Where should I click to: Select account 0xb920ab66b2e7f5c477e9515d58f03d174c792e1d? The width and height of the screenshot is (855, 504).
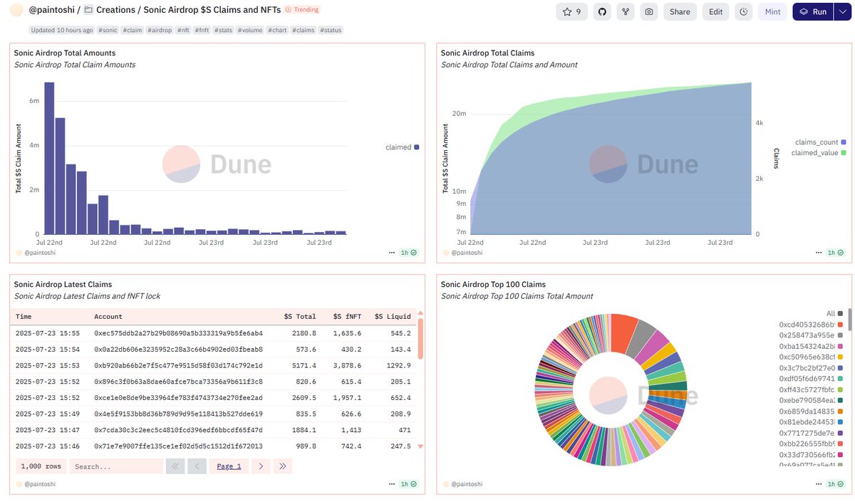pos(178,365)
